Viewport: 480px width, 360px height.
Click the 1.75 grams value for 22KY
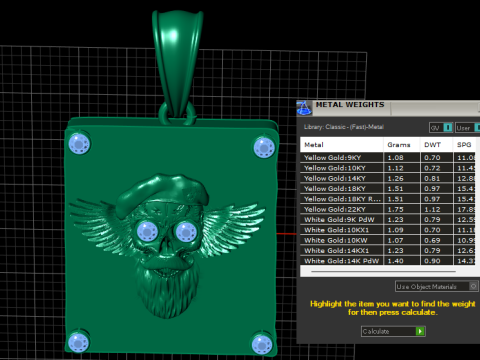point(395,209)
